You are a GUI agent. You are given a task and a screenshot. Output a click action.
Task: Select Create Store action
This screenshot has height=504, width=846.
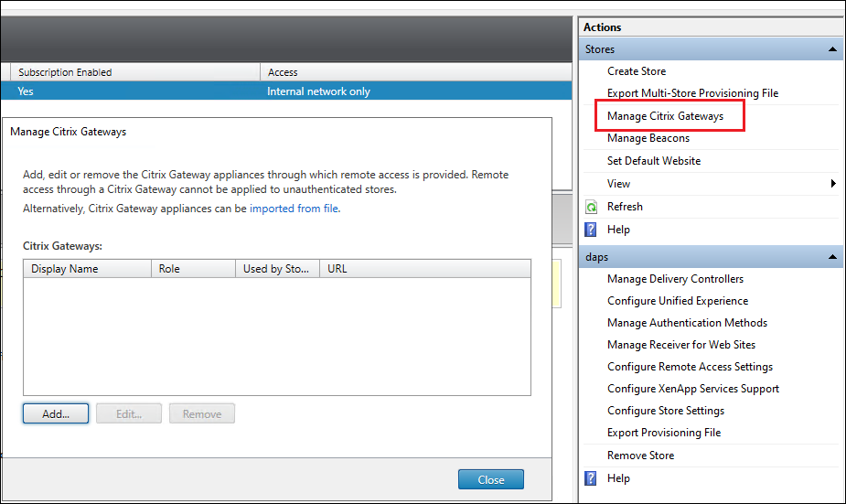[x=637, y=71]
